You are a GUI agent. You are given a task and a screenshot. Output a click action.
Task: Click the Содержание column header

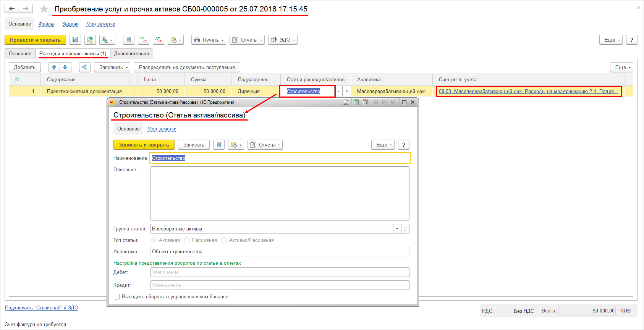85,79
